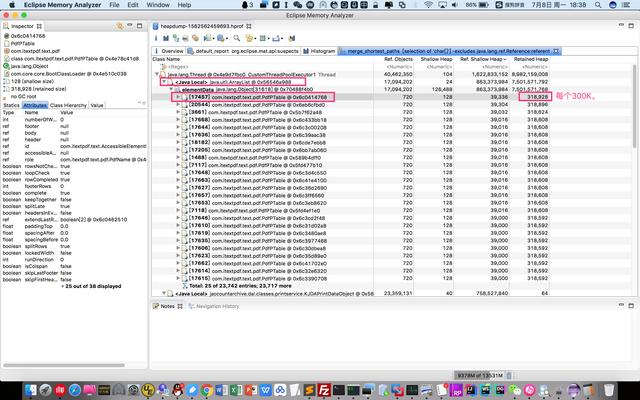Viewport: 640px width, 400px height.
Task: Expand the [7117] PdfPTable row
Action: [x=178, y=165]
